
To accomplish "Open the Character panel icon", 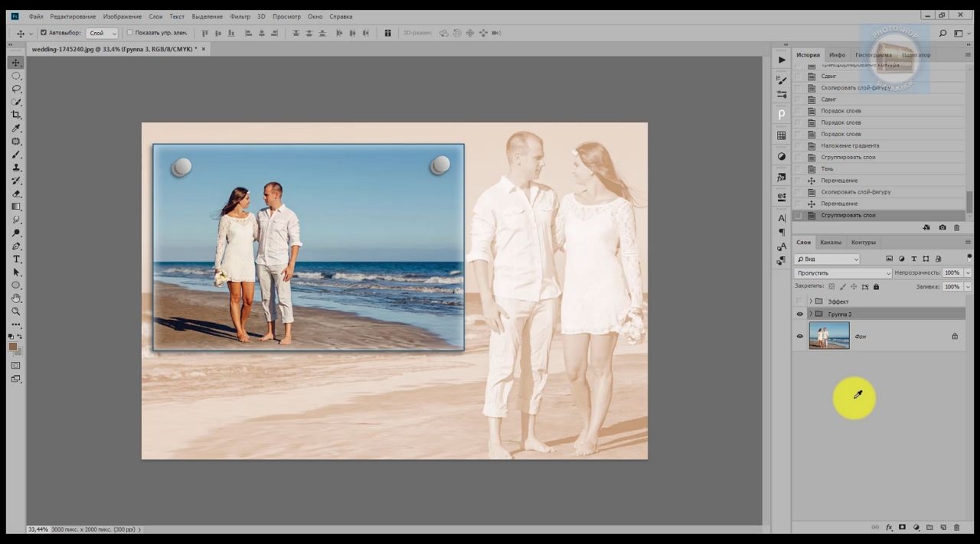I will pyautogui.click(x=782, y=218).
